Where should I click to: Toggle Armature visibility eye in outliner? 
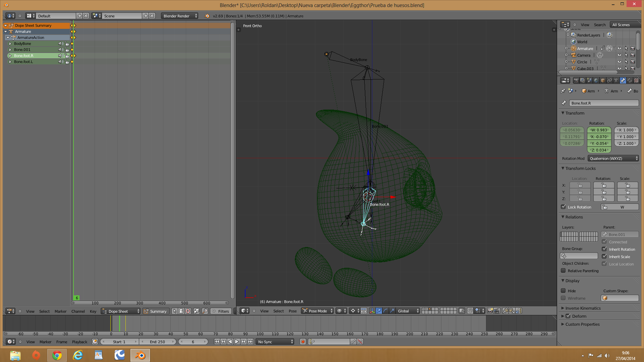coord(620,49)
